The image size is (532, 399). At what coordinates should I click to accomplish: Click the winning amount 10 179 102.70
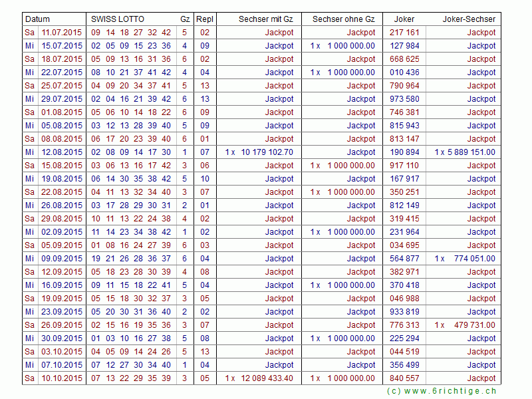[x=267, y=152]
